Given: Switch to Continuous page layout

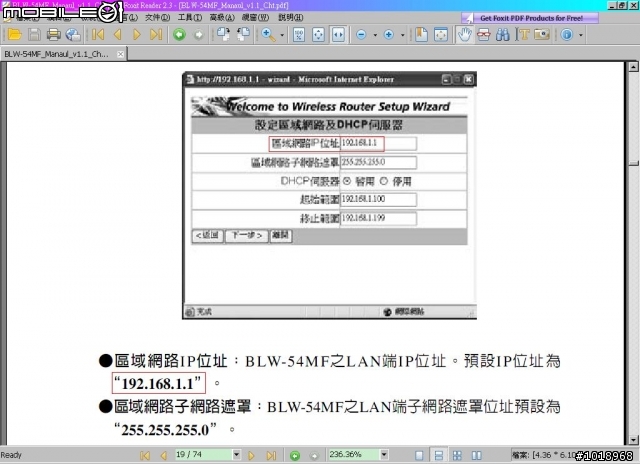Looking at the screenshot, I should [438, 455].
